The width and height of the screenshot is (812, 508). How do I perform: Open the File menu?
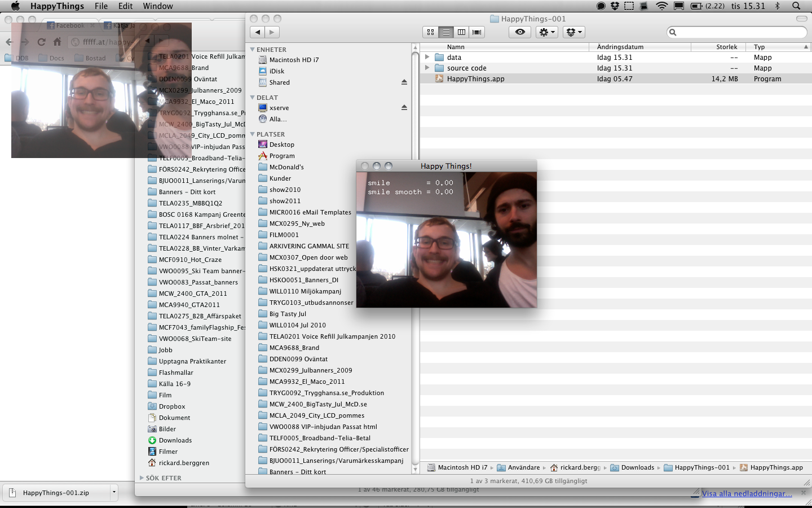(x=101, y=6)
